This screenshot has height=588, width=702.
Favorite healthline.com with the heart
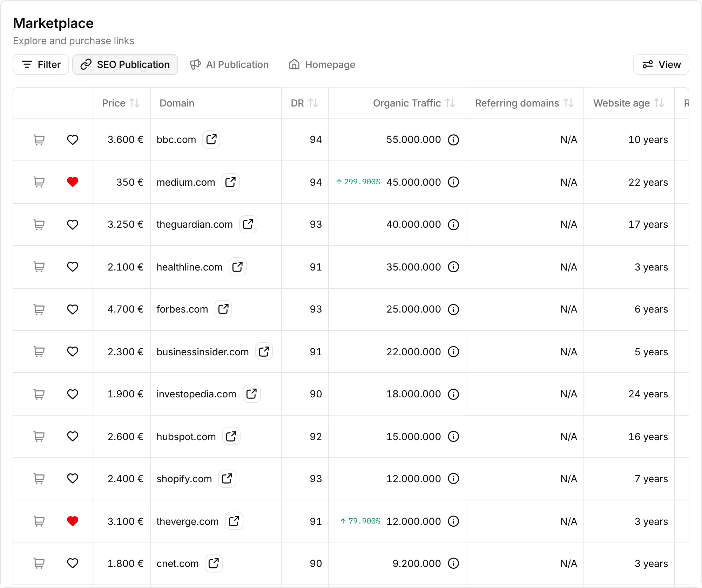click(73, 267)
